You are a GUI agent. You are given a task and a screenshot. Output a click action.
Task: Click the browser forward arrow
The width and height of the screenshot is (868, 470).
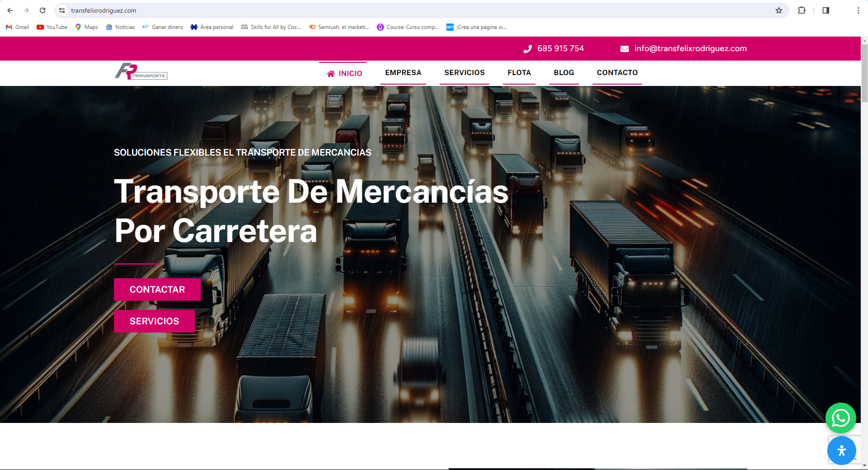[x=26, y=10]
